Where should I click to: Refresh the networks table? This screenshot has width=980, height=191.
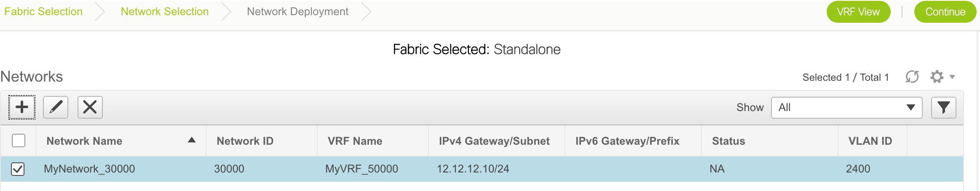912,77
